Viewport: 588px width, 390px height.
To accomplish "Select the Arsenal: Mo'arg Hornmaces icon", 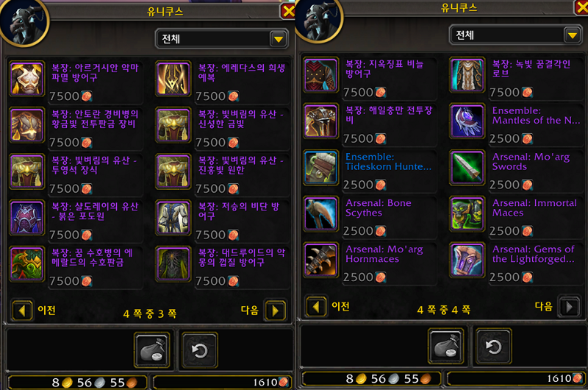I will [x=320, y=260].
